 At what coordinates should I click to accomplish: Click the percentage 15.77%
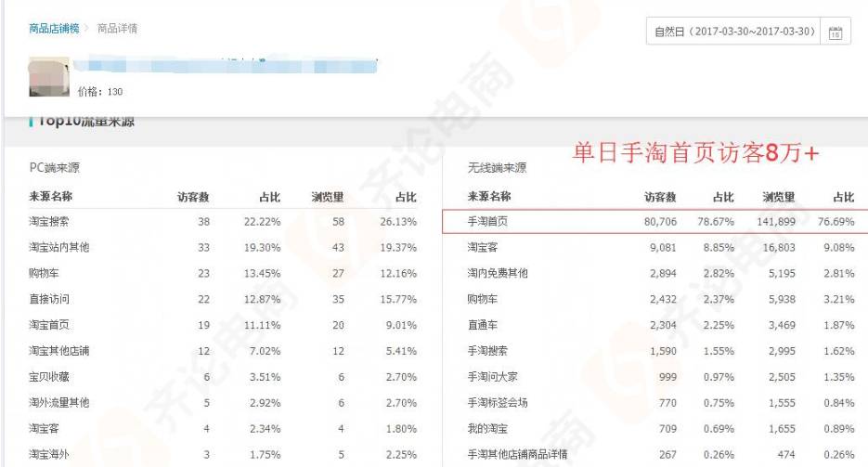[x=398, y=299]
